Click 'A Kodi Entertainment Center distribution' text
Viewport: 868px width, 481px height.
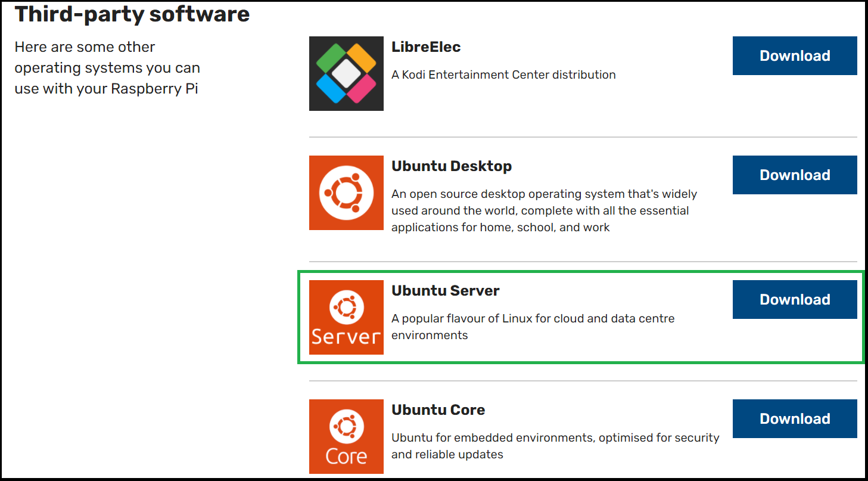point(503,75)
